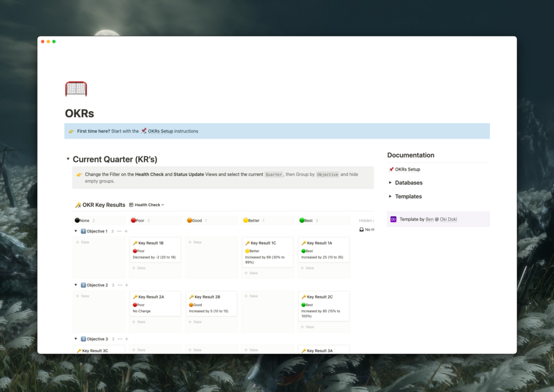Click the None column header
This screenshot has height=392, width=554.
point(82,221)
